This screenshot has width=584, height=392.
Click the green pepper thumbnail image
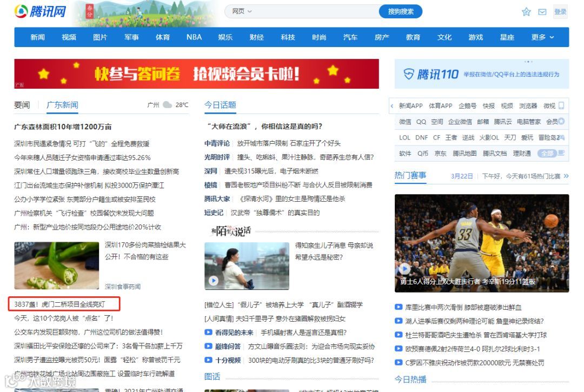click(x=57, y=265)
